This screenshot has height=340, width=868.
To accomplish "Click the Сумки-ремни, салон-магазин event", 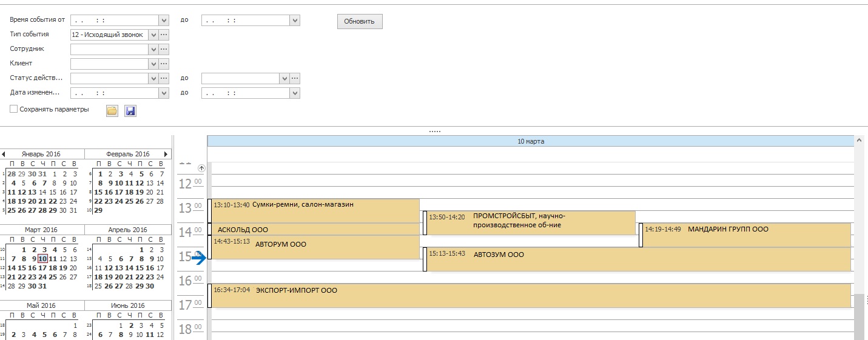I will click(x=315, y=210).
